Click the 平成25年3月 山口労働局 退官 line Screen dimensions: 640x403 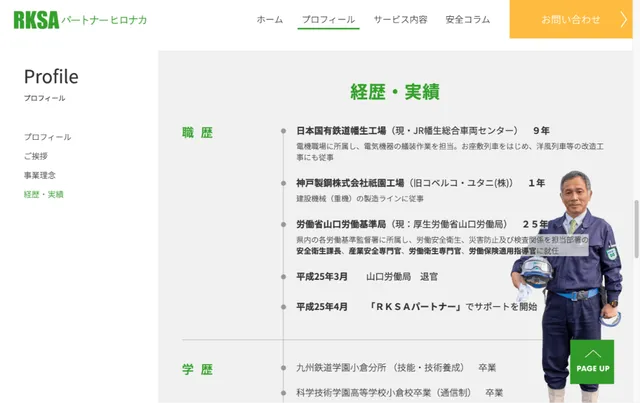tap(367, 277)
